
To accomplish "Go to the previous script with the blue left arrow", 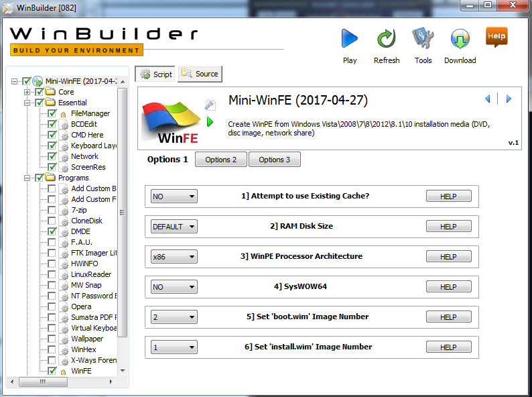I will pyautogui.click(x=488, y=99).
